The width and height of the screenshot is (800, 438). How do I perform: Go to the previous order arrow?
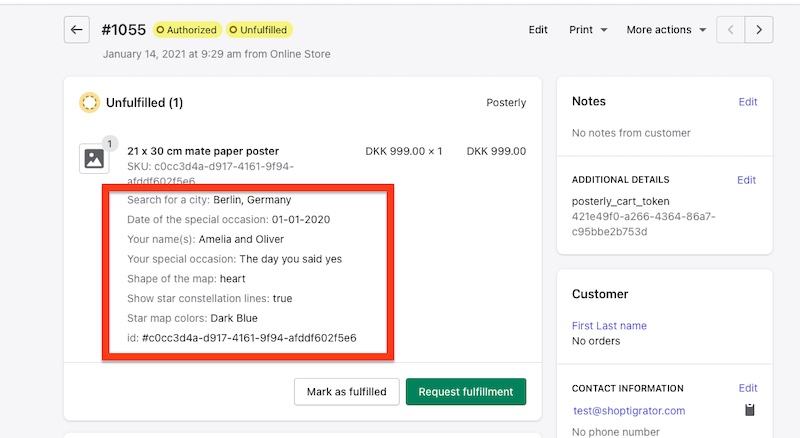[731, 30]
